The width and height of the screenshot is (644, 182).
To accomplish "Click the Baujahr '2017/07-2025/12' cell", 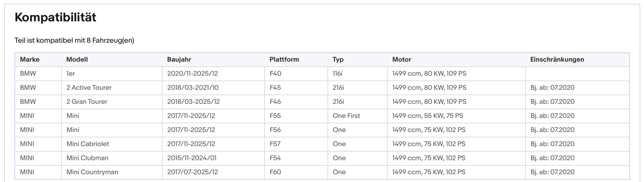I will pyautogui.click(x=213, y=172).
